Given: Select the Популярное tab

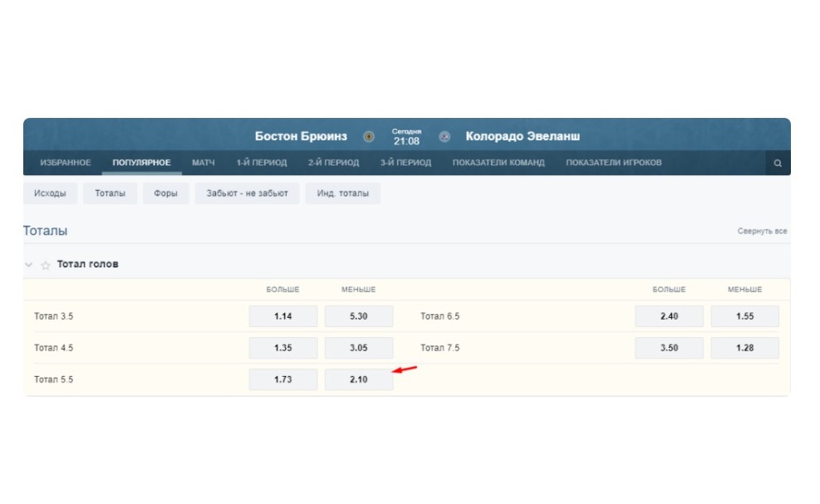Looking at the screenshot, I should pos(141,163).
